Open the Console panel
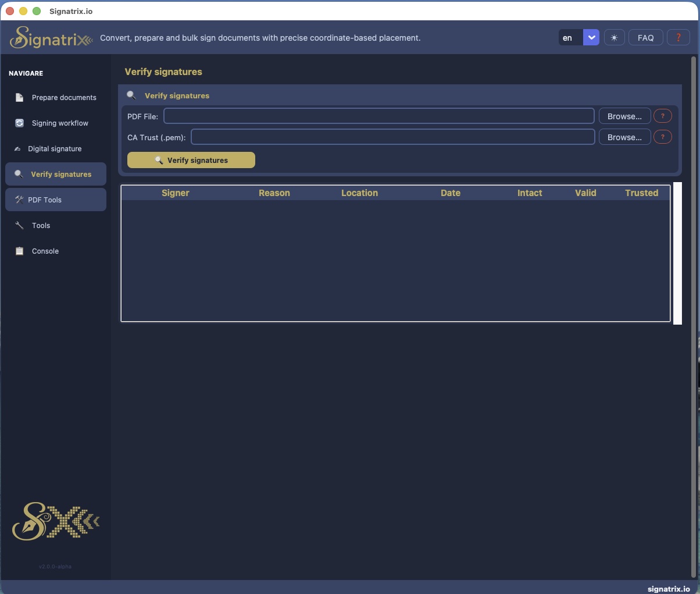Viewport: 700px width, 594px height. pyautogui.click(x=45, y=251)
